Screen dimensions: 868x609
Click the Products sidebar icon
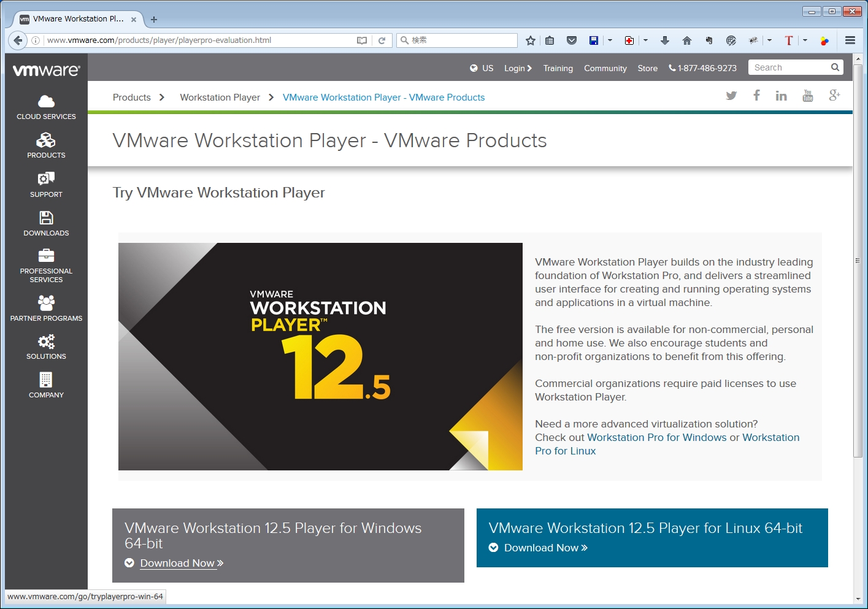click(46, 146)
